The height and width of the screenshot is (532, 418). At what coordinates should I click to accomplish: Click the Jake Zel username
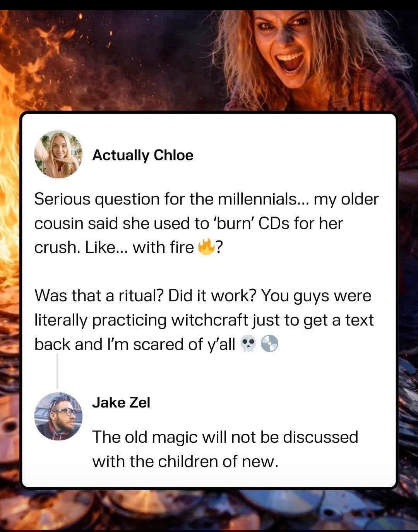pyautogui.click(x=121, y=402)
